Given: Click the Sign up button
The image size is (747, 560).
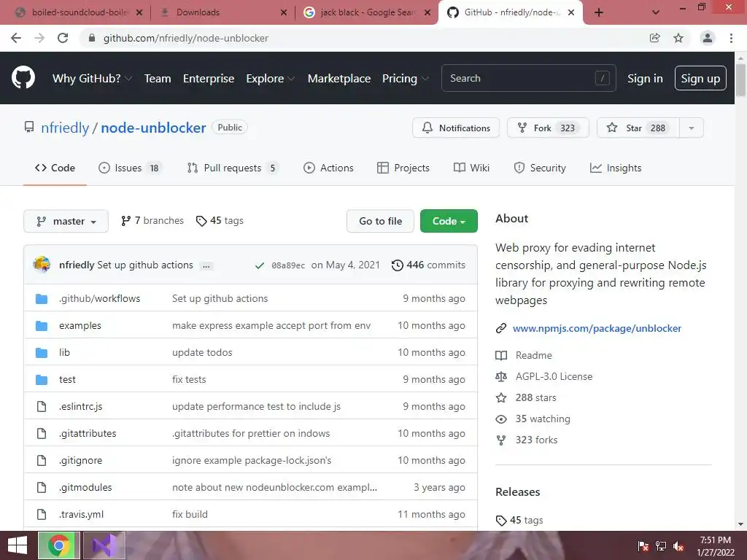Looking at the screenshot, I should pos(700,78).
